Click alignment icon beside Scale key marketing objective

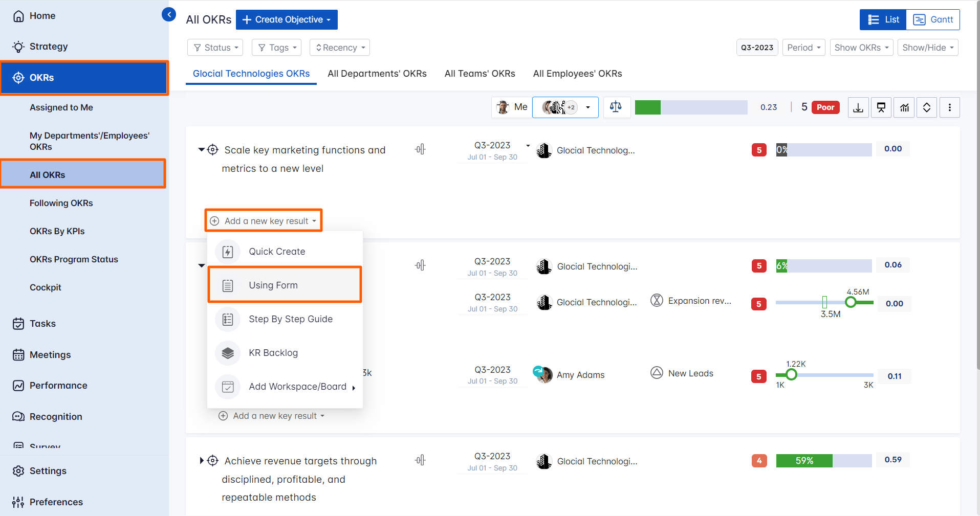pyautogui.click(x=420, y=149)
